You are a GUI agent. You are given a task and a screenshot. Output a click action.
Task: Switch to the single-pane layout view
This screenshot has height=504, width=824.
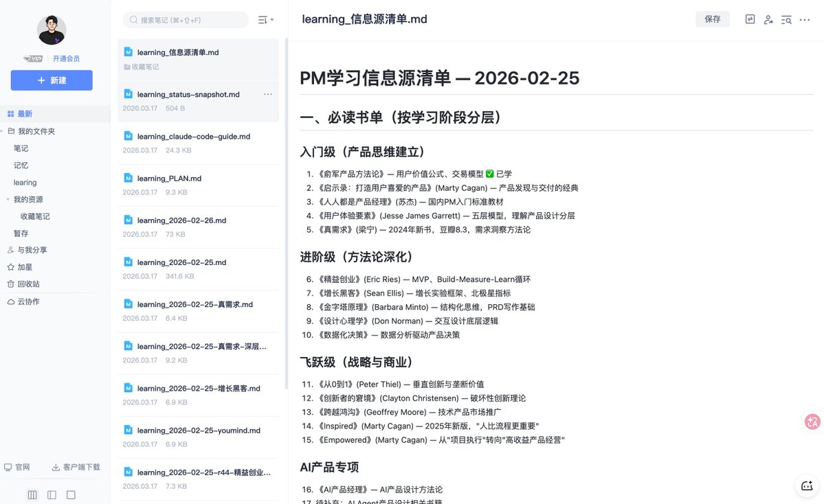point(71,494)
